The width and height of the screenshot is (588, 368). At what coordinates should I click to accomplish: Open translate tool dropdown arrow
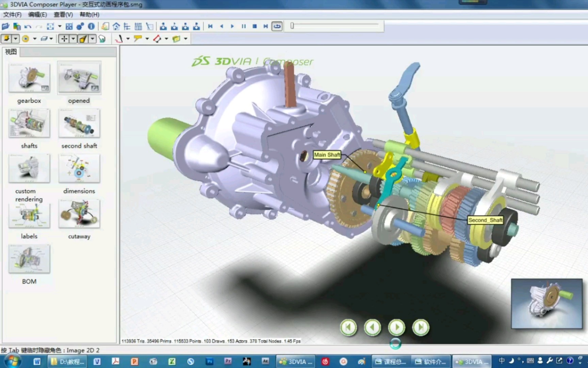click(73, 39)
